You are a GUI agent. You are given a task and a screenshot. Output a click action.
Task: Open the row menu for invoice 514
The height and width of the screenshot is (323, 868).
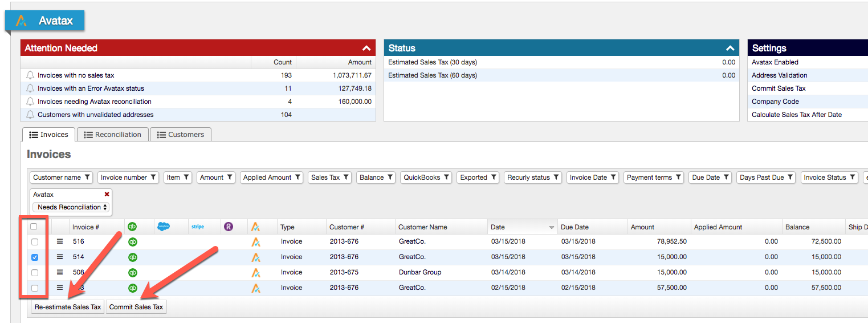pyautogui.click(x=60, y=257)
